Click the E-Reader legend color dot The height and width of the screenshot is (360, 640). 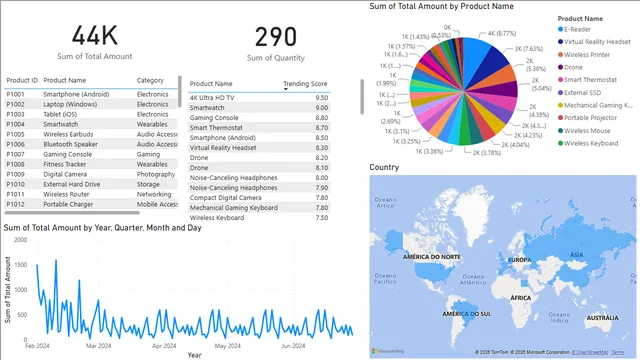coord(560,29)
